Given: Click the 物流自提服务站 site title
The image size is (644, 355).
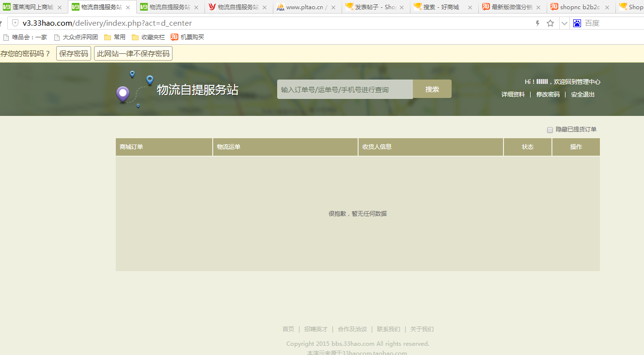Looking at the screenshot, I should click(x=198, y=90).
